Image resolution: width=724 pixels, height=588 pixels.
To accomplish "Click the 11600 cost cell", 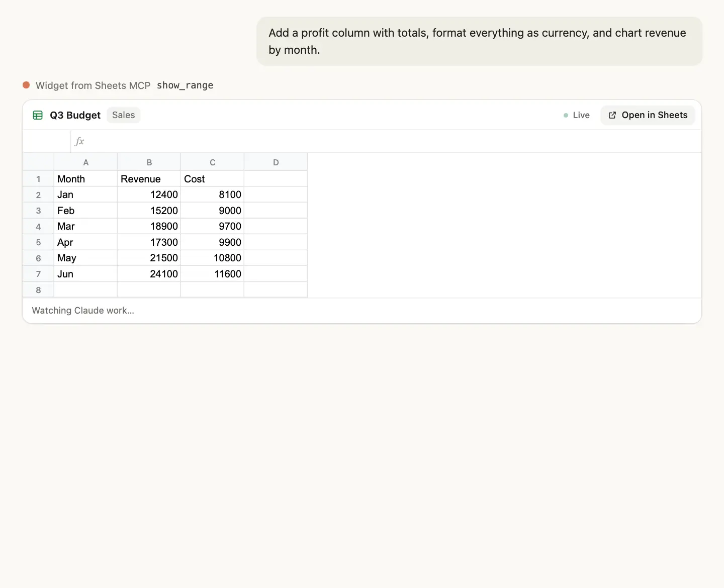I will (213, 274).
